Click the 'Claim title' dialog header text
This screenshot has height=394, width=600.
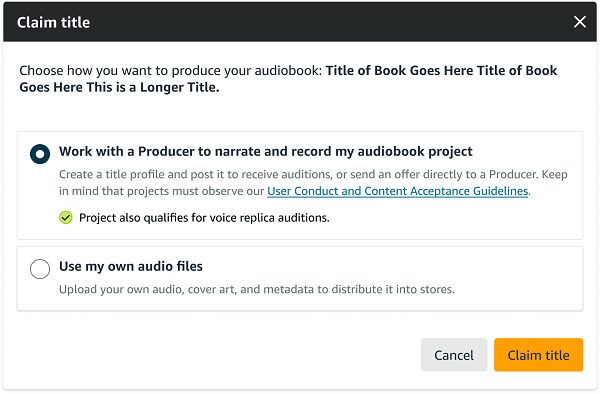(x=54, y=23)
